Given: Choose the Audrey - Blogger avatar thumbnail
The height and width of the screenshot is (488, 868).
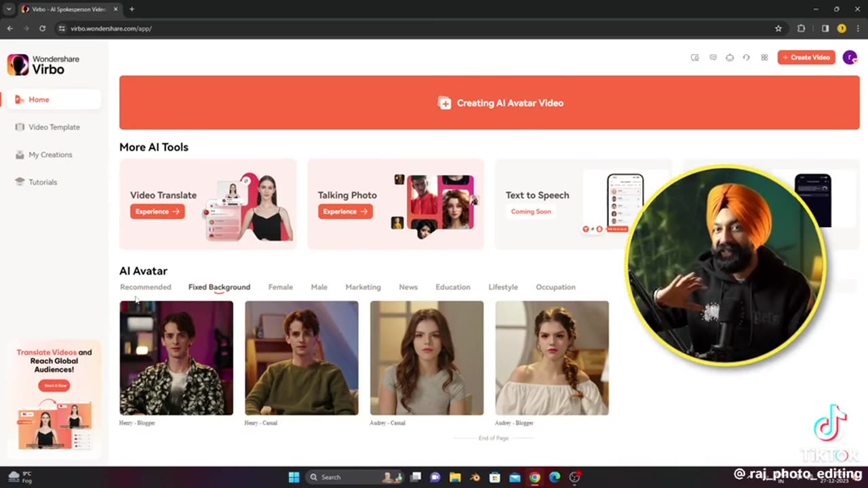Looking at the screenshot, I should pyautogui.click(x=552, y=358).
